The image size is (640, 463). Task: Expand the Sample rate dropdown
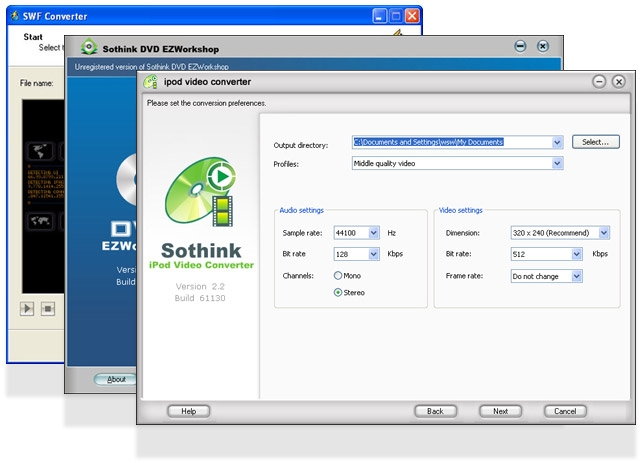pyautogui.click(x=374, y=232)
